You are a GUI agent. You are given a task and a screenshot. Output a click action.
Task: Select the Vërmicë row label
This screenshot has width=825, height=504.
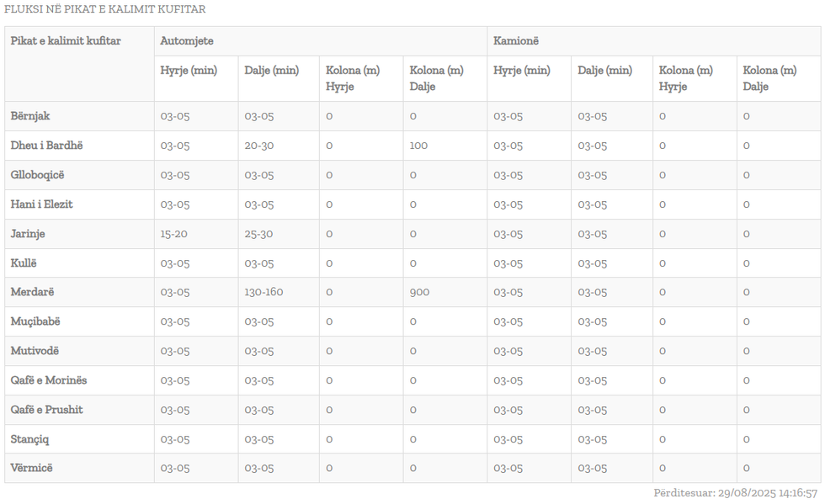pos(31,468)
